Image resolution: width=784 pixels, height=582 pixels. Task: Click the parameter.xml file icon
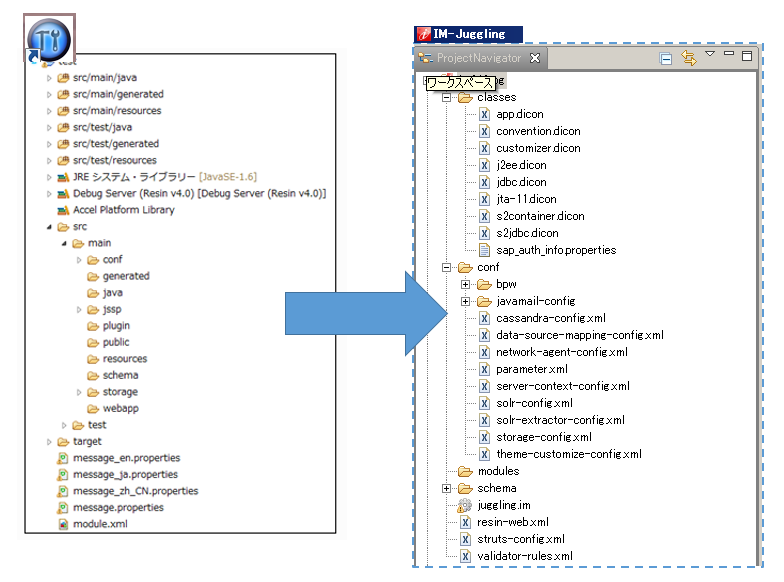pyautogui.click(x=484, y=370)
